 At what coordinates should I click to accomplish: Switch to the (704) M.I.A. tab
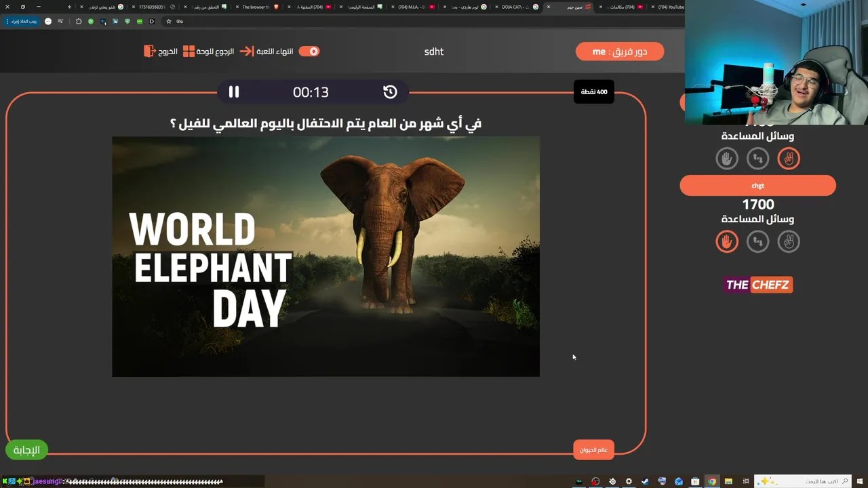click(412, 7)
